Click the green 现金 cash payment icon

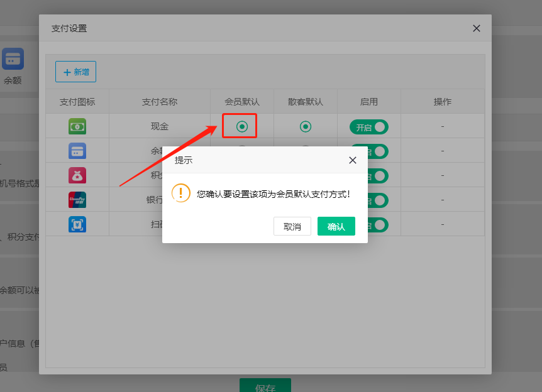pyautogui.click(x=77, y=126)
